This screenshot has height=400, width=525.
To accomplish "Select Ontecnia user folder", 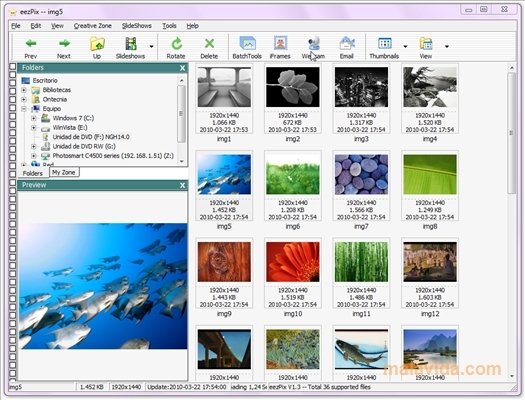I will click(49, 99).
